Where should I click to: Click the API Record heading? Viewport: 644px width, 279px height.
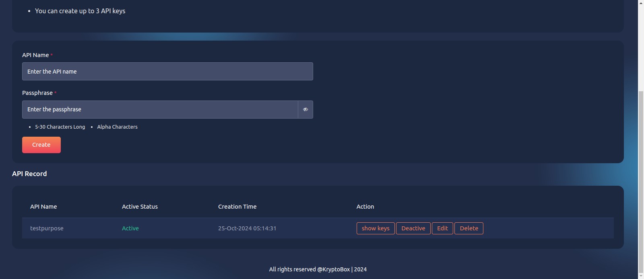tap(29, 174)
